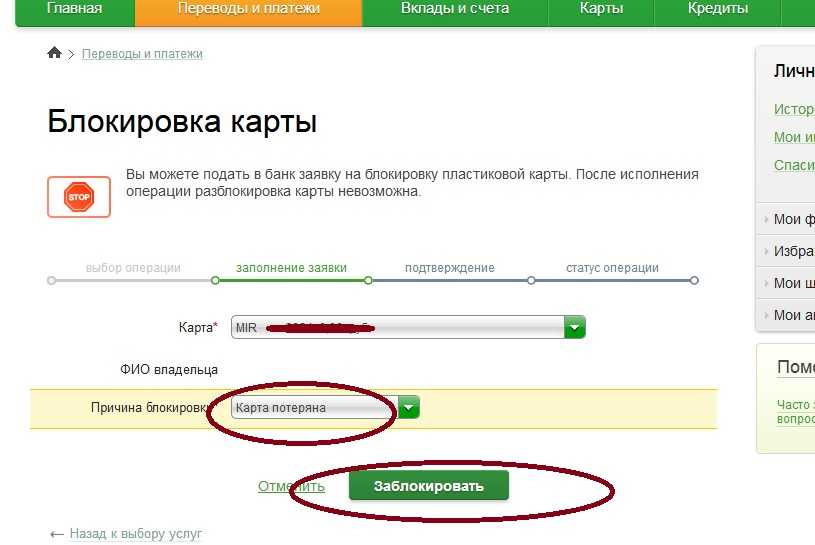Viewport: 815px width, 545px height.
Task: Follow the Переводы и платежи breadcrumb link
Action: pyautogui.click(x=142, y=54)
